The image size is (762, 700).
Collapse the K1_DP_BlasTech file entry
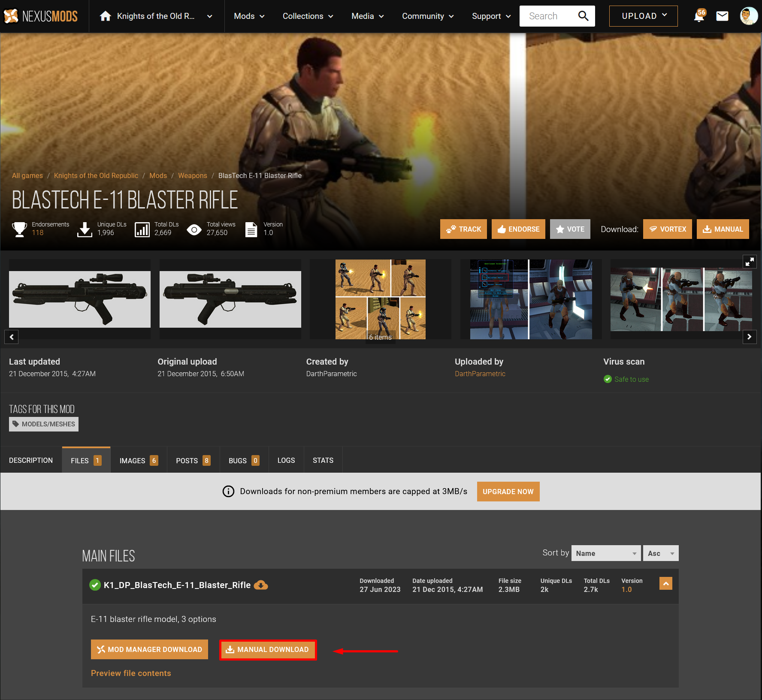click(x=666, y=583)
